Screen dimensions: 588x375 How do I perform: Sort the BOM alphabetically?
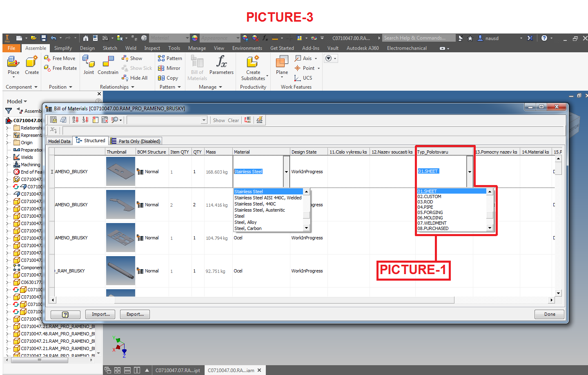point(76,120)
